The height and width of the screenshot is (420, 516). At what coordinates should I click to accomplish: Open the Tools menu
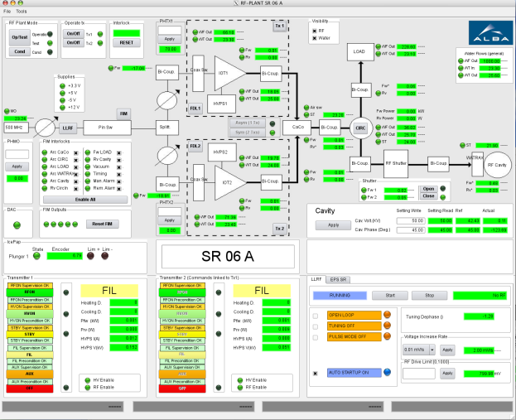pos(22,12)
